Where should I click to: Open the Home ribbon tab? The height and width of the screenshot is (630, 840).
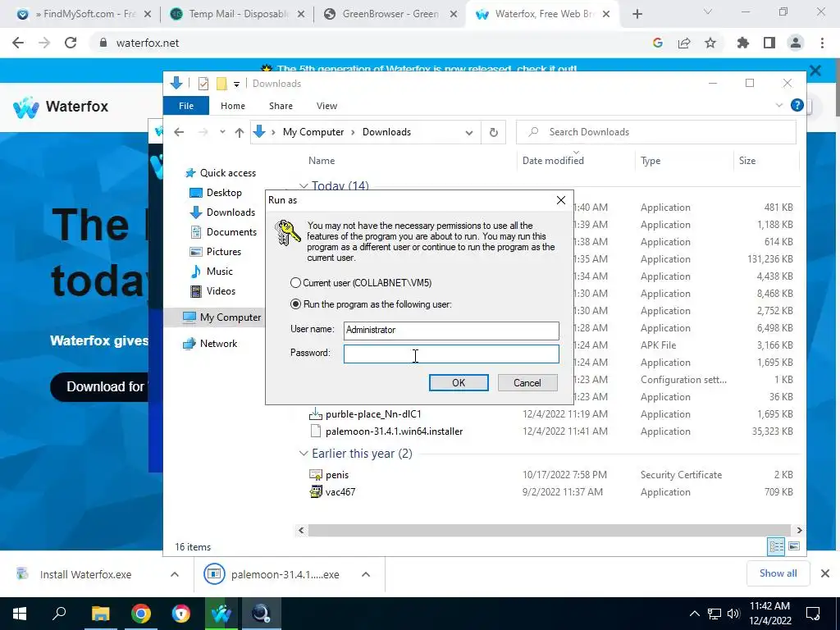point(232,106)
